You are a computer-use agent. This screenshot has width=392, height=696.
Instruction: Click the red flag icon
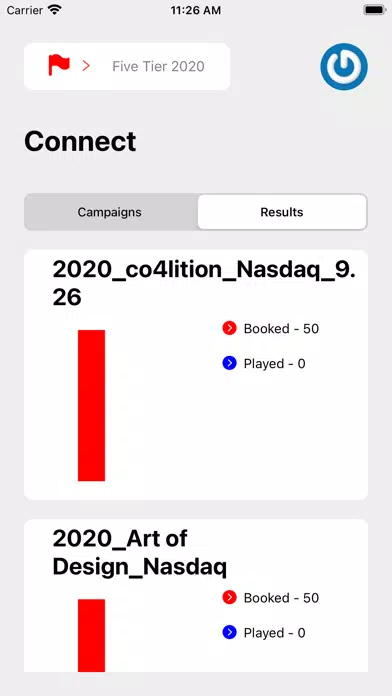[59, 65]
